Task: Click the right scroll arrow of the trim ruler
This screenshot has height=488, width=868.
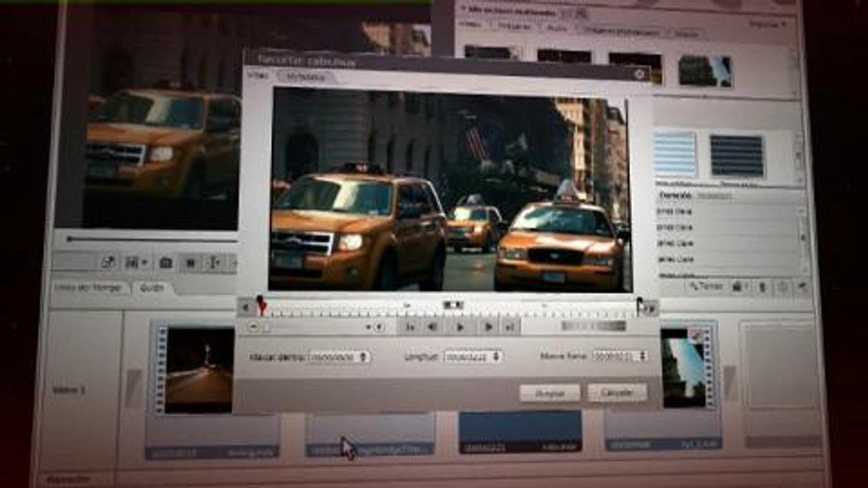Action: tap(652, 308)
